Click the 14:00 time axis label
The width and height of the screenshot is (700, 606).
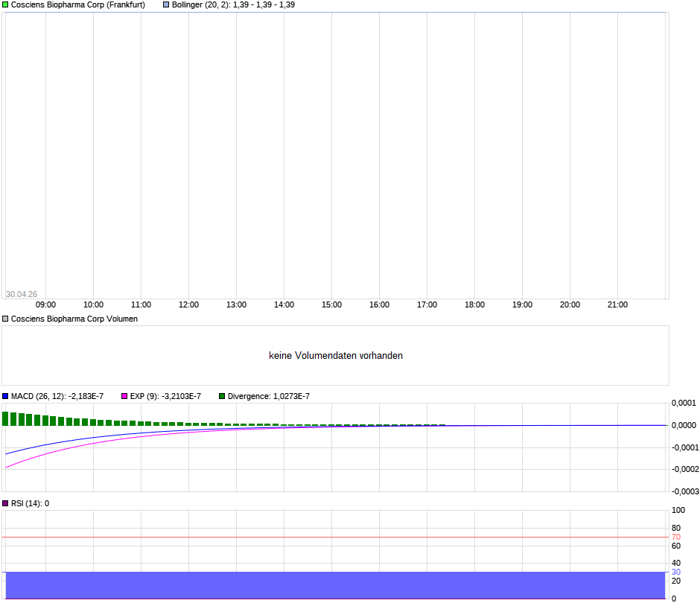(284, 304)
